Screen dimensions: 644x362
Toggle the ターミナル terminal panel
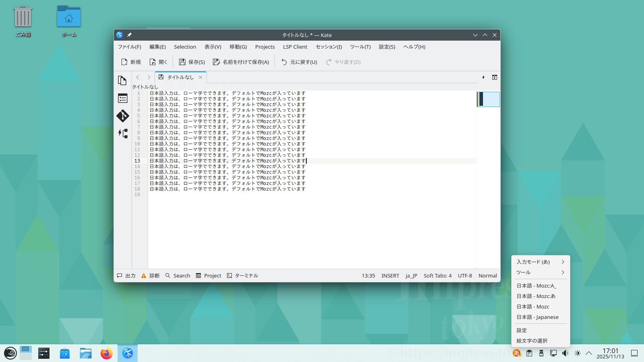(242, 276)
